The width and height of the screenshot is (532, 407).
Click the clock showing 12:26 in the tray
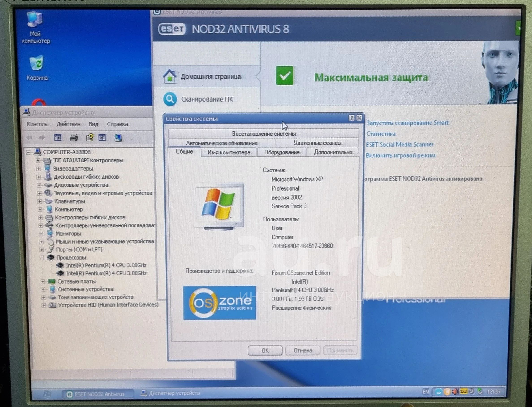pos(493,391)
